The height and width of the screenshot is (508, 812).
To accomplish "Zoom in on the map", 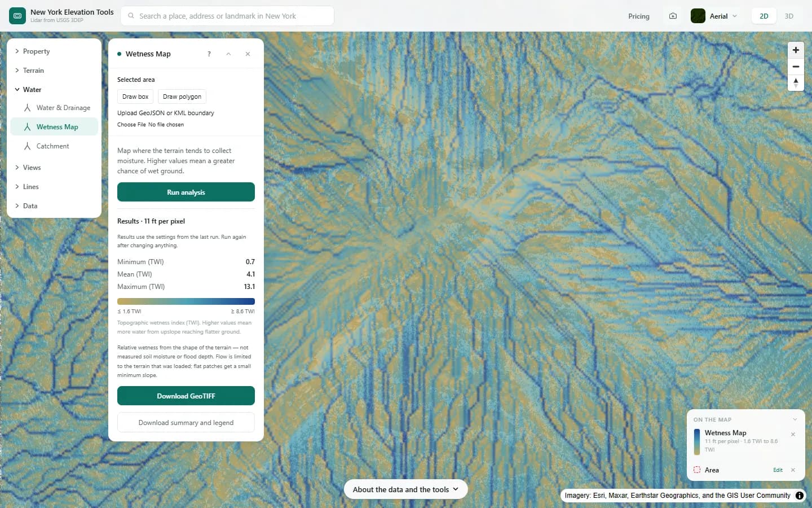I will 796,50.
